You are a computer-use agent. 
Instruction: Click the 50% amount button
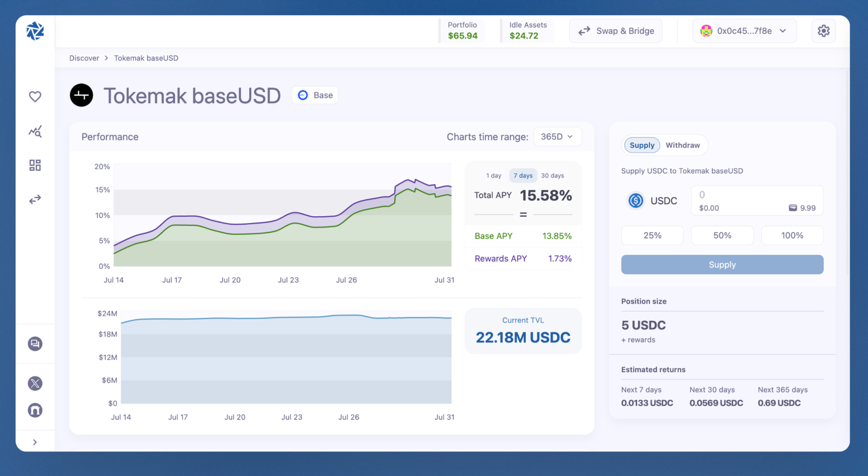coord(722,235)
